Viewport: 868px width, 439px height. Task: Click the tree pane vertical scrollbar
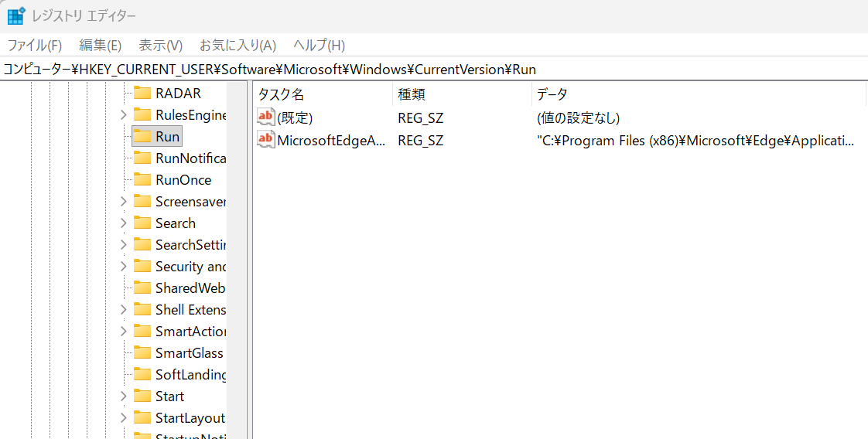click(238, 260)
